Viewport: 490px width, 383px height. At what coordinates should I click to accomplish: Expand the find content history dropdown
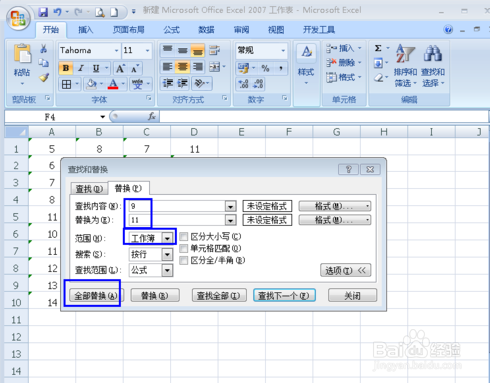click(x=230, y=207)
